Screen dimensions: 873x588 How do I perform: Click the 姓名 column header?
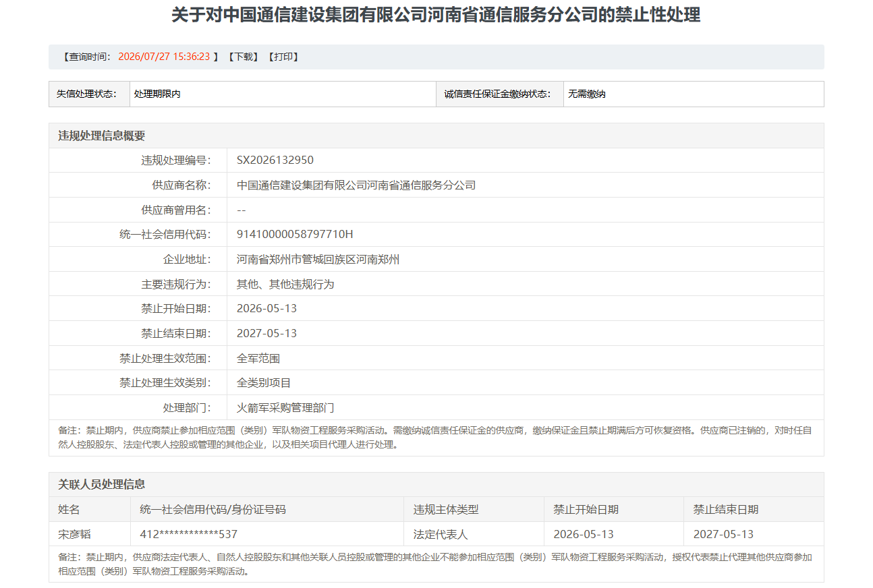tap(69, 509)
